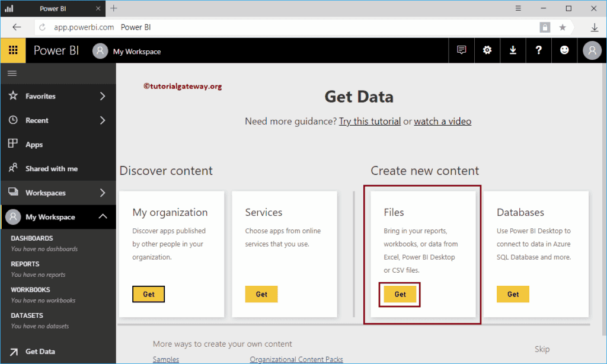Click the Apps sidebar icon

tap(12, 144)
